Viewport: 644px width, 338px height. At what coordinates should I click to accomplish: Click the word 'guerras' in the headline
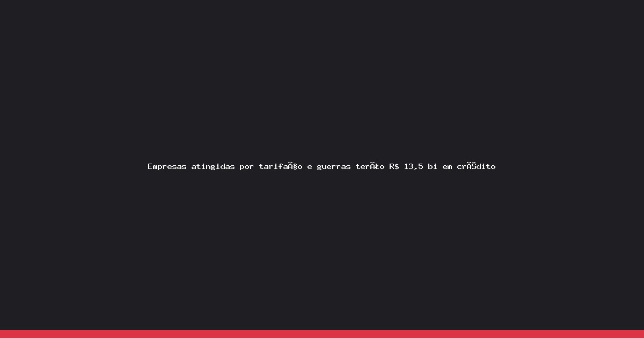click(x=334, y=167)
